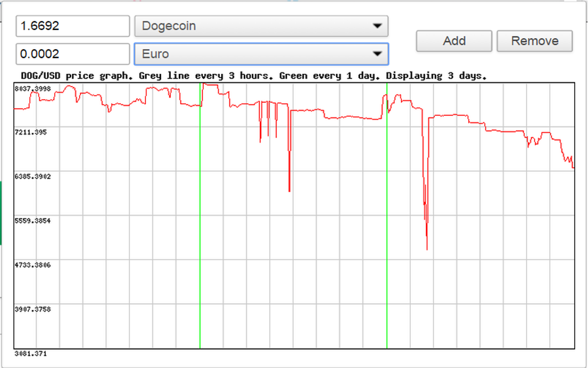588x368 pixels.
Task: Click the 5559.3854 axis label
Action: pyautogui.click(x=33, y=221)
